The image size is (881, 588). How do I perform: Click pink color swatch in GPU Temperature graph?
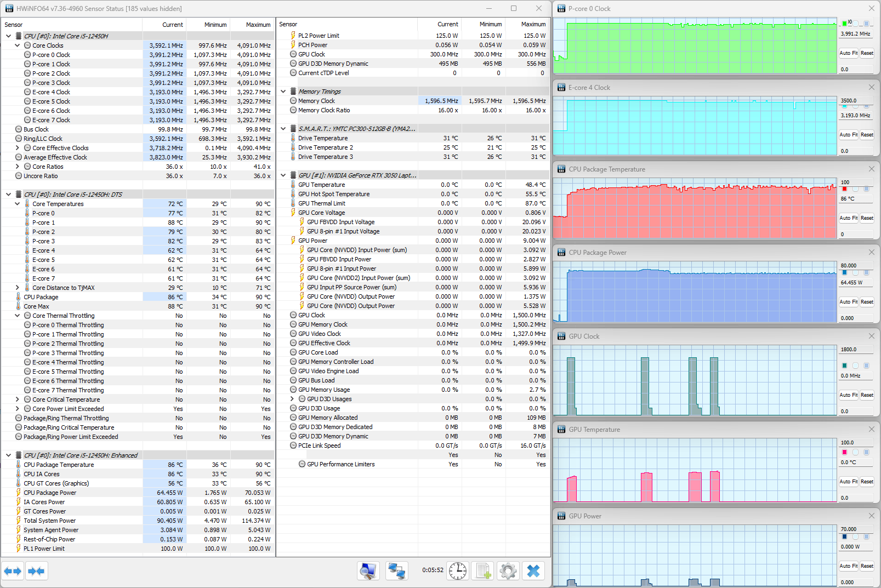[844, 452]
